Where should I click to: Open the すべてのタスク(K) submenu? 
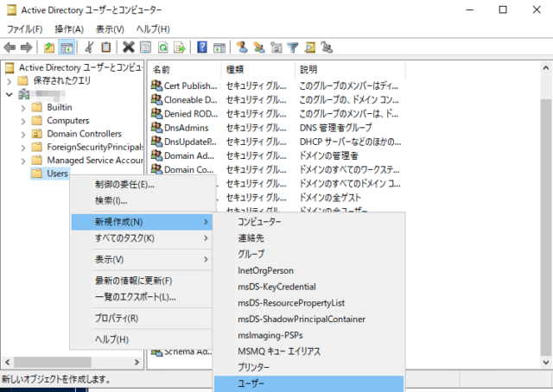tap(142, 238)
